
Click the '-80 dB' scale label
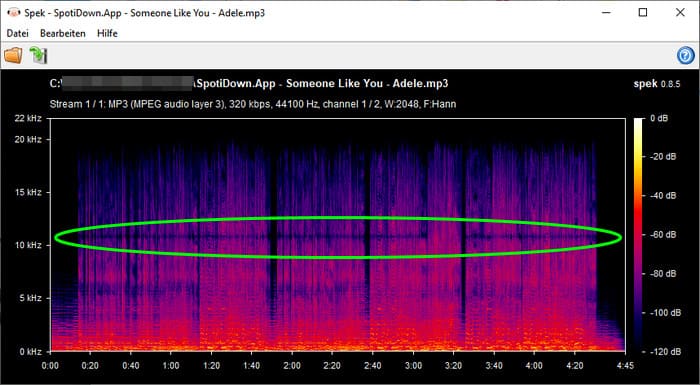662,273
